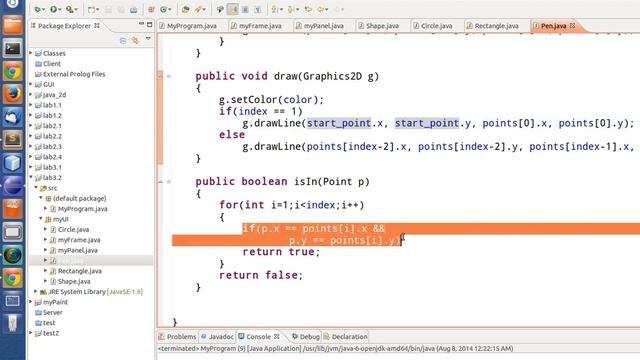Screen dimensions: 640x360
Task: Maximize the Package Explorer panel
Action: pos(149,24)
